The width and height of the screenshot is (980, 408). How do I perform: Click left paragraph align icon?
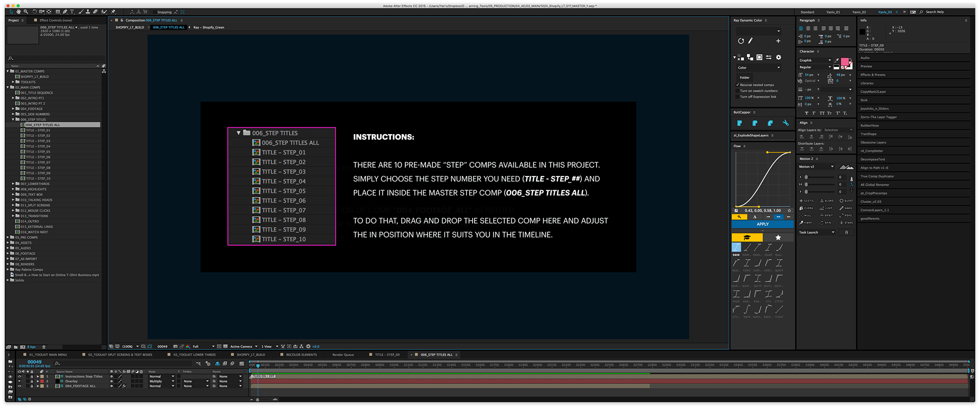pos(801,29)
